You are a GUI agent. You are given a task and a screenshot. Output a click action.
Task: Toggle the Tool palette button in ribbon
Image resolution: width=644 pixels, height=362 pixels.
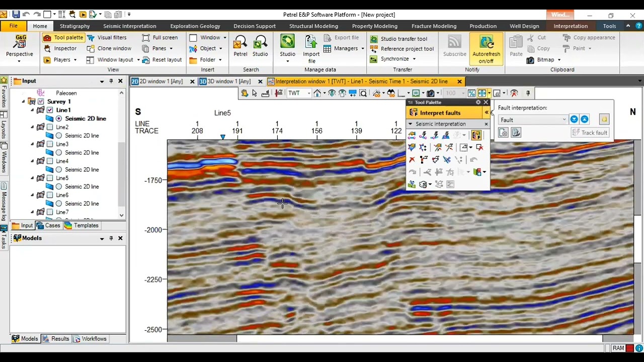pyautogui.click(x=63, y=38)
